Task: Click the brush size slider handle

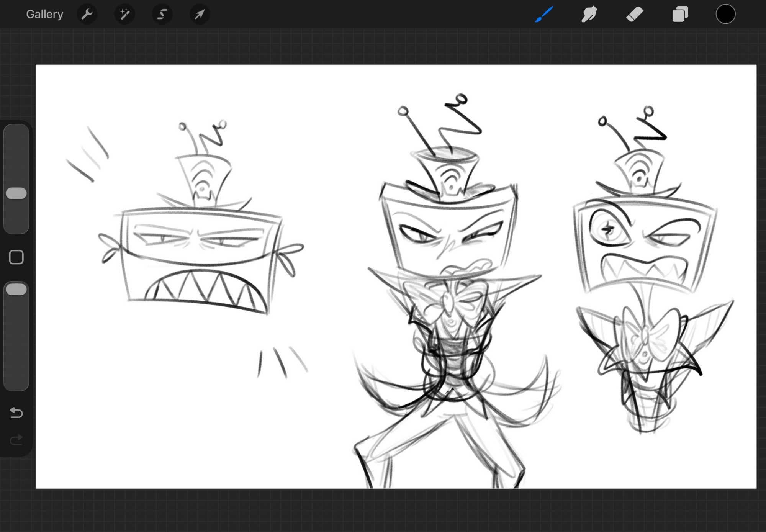Action: 16,193
